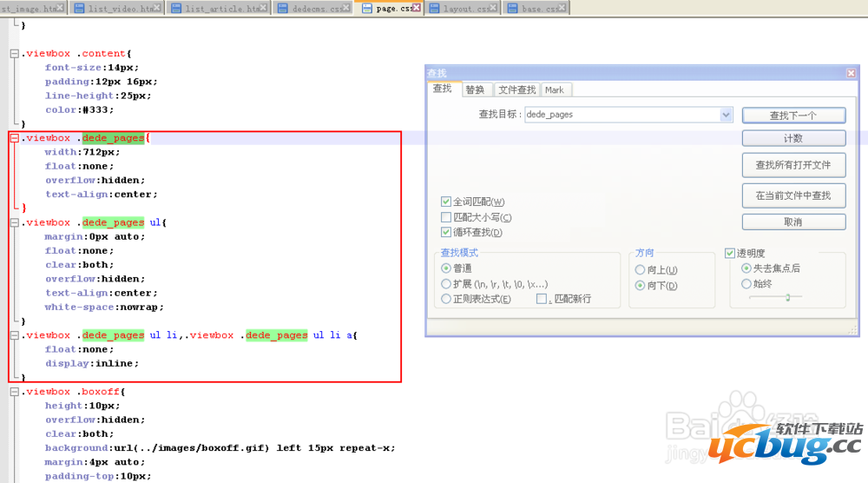
Task: Click the file icon on the list_article.htm tab
Action: [x=176, y=9]
